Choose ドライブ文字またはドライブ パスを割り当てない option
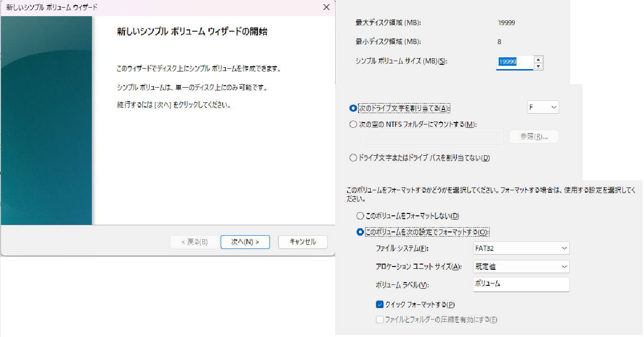The width and height of the screenshot is (644, 337). [x=353, y=158]
